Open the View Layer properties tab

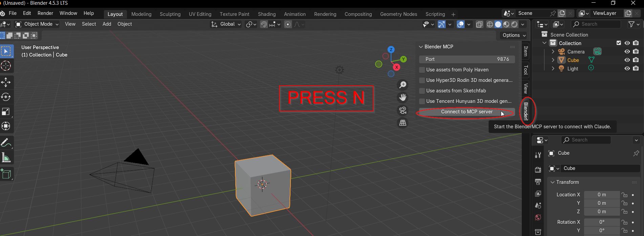click(x=538, y=194)
